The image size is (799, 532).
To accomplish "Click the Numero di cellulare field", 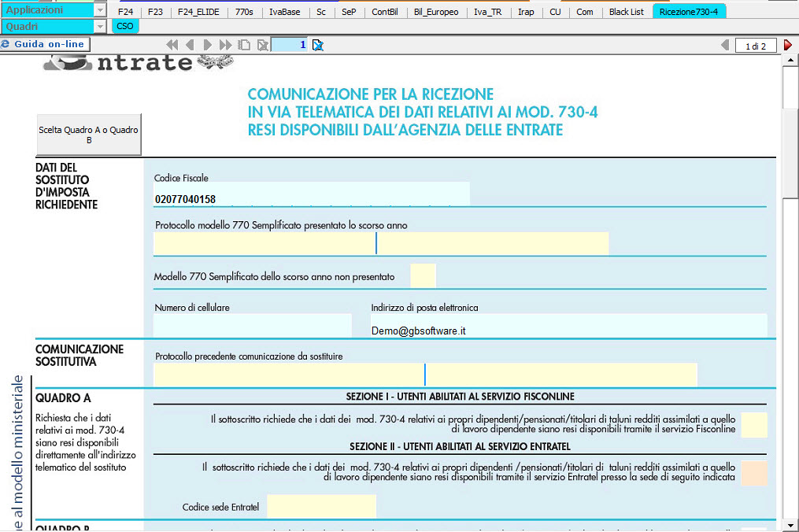I will 252,325.
